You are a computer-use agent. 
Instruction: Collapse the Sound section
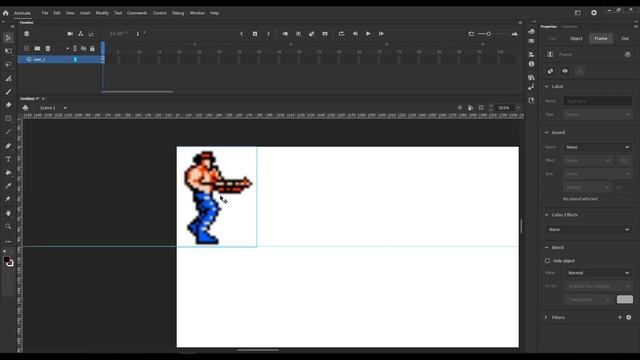[547, 132]
